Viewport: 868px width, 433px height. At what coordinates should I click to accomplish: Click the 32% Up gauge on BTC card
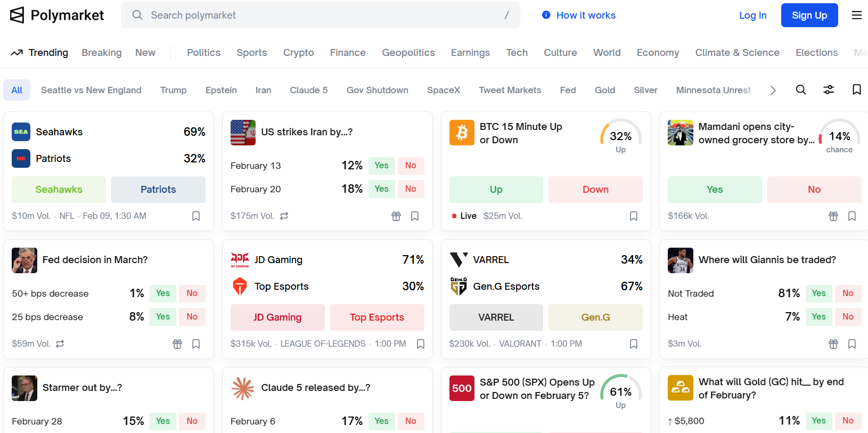click(620, 137)
